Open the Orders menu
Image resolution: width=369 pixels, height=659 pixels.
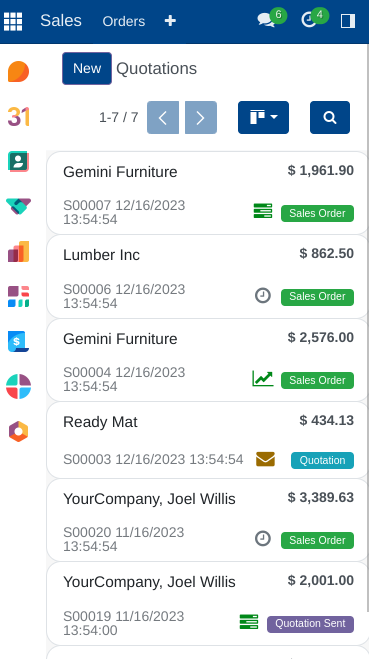124,21
